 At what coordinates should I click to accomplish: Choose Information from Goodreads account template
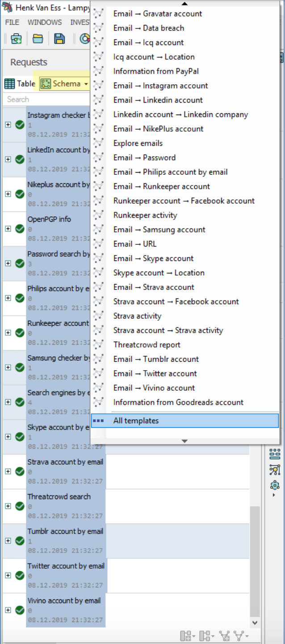(x=178, y=402)
